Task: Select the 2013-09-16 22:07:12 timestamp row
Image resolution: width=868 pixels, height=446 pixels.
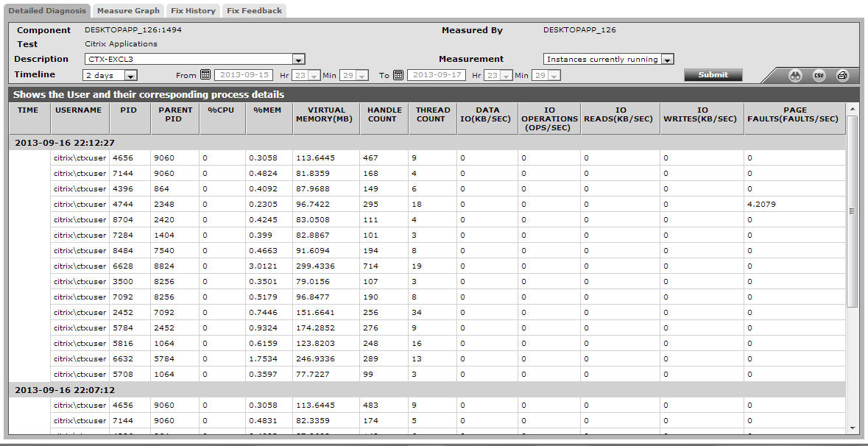Action: point(427,390)
